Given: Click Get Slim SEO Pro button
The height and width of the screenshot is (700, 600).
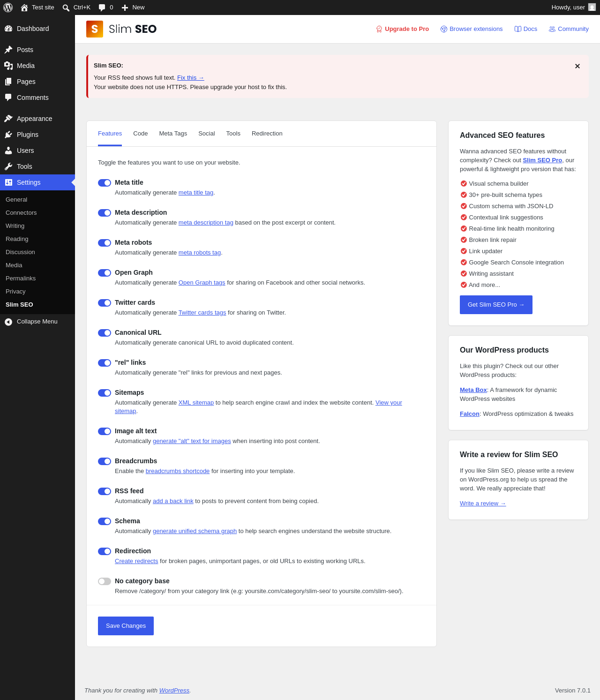Looking at the screenshot, I should (x=496, y=305).
